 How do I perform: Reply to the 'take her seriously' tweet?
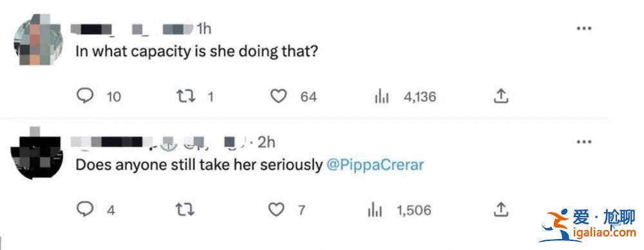[x=86, y=209]
